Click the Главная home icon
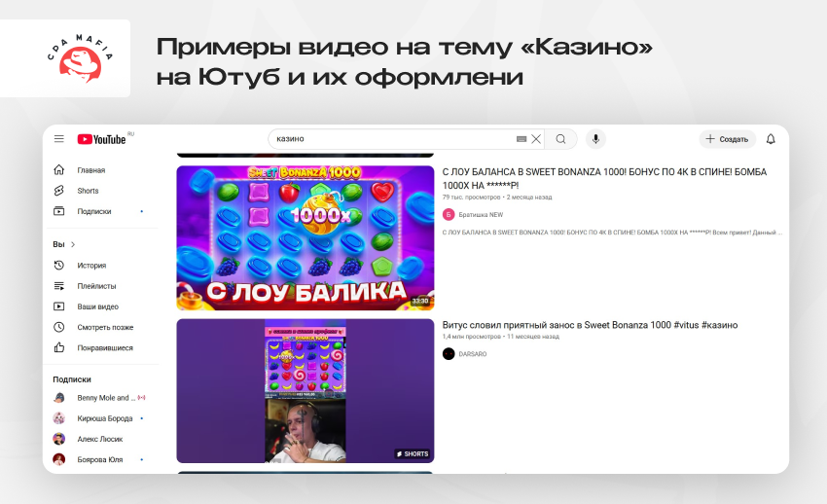The height and width of the screenshot is (504, 827). tap(59, 169)
